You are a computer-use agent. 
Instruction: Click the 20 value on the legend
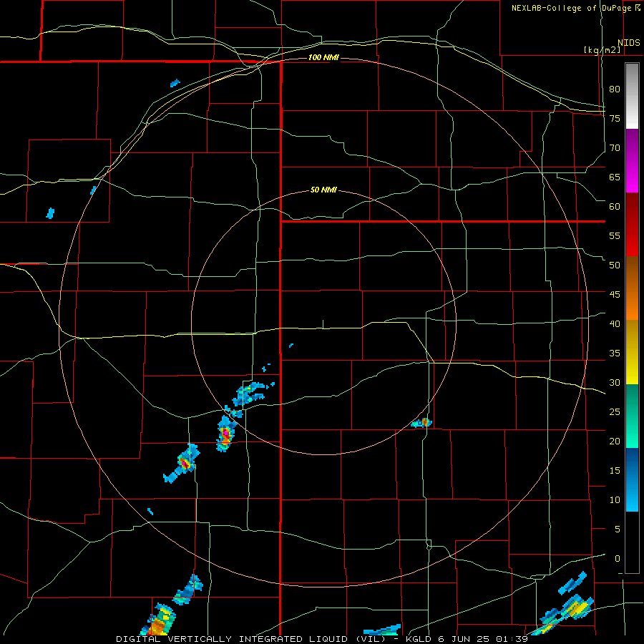pyautogui.click(x=615, y=441)
